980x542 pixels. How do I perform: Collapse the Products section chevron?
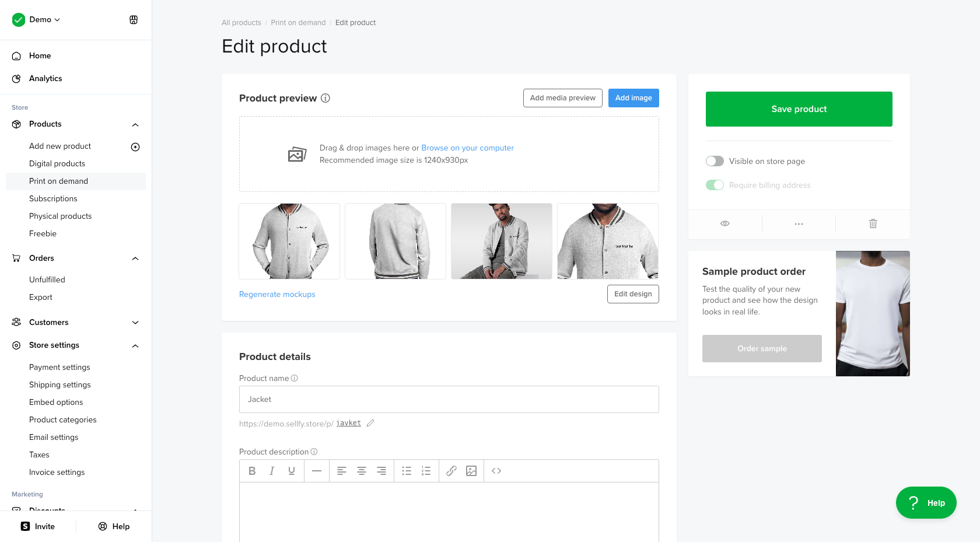(x=135, y=124)
